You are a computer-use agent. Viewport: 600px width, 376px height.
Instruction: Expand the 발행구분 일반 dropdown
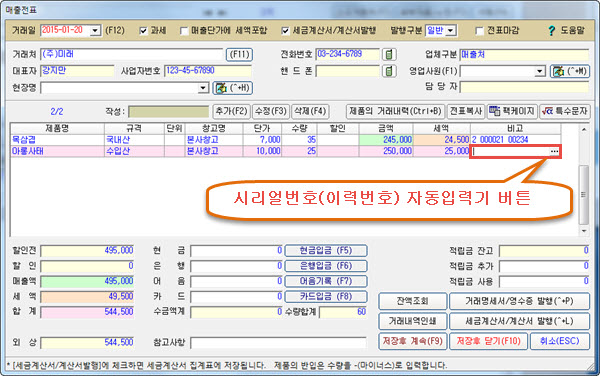451,31
